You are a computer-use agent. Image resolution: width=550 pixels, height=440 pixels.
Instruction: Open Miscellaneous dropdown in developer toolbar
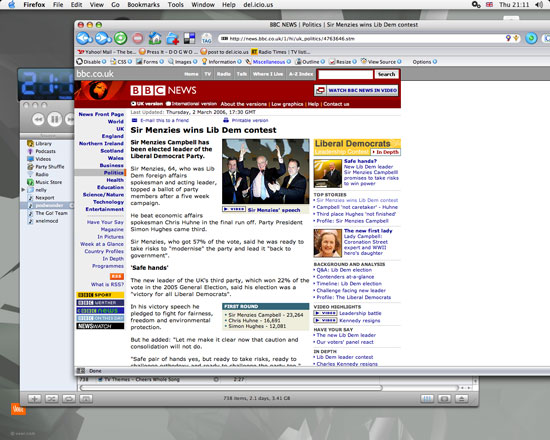point(268,62)
